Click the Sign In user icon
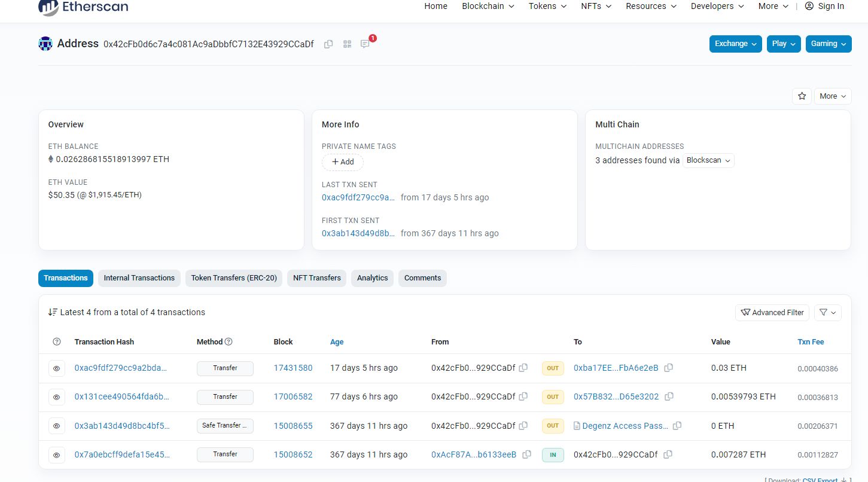This screenshot has height=482, width=868. click(809, 6)
